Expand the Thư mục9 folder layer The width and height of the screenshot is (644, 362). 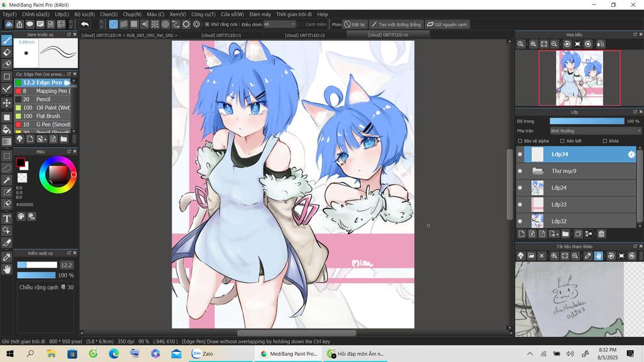click(538, 171)
